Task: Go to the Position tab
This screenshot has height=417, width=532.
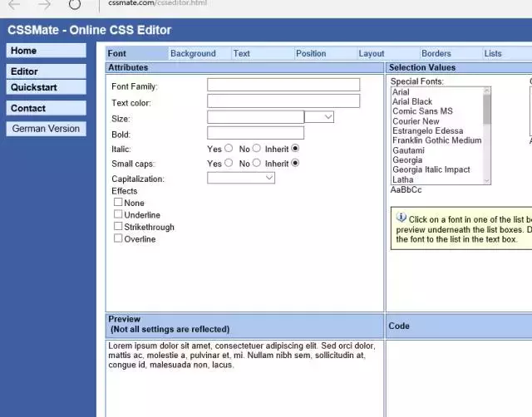Action: tap(311, 53)
